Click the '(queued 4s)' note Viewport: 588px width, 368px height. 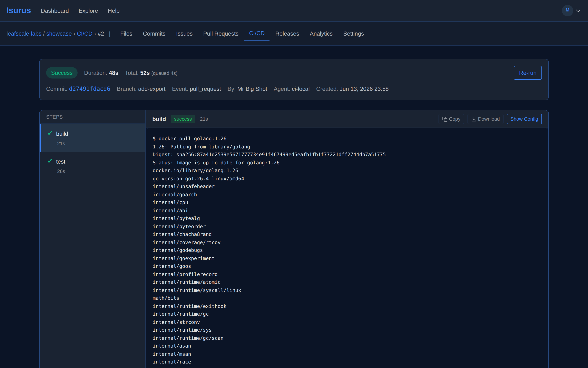[x=164, y=73]
